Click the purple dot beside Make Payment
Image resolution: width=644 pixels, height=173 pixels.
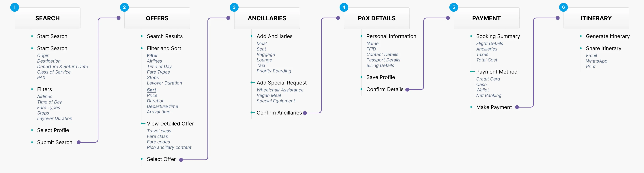coord(517,107)
